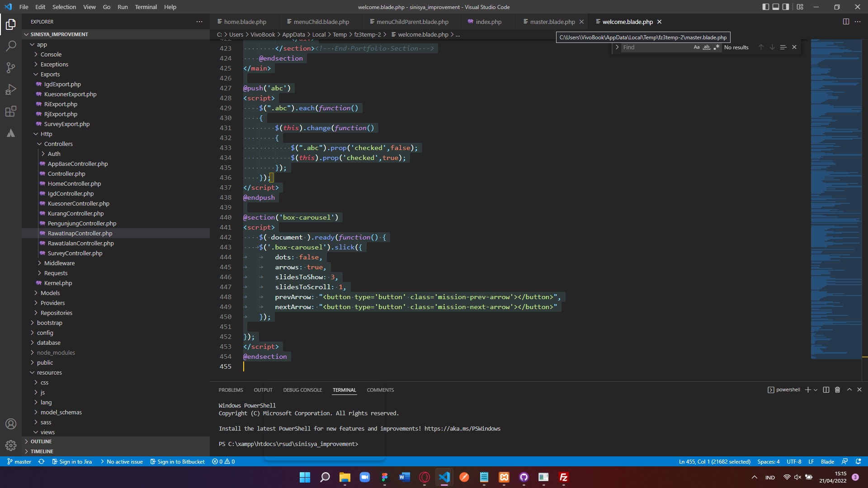Open FileZilla from the taskbar

(564, 477)
